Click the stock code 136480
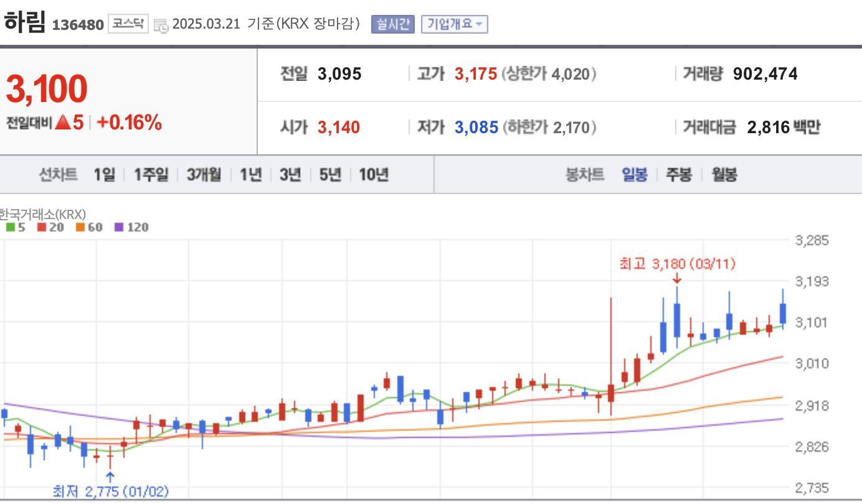The width and height of the screenshot is (862, 504). point(78,26)
